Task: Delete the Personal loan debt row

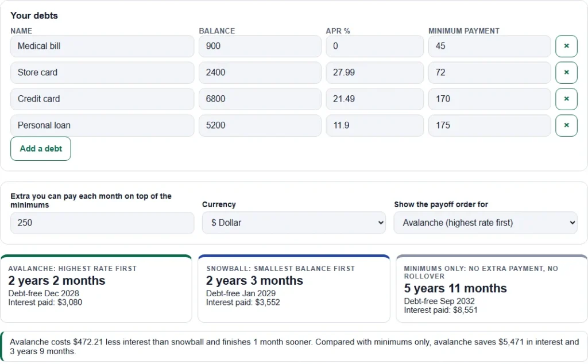Action: (x=566, y=125)
